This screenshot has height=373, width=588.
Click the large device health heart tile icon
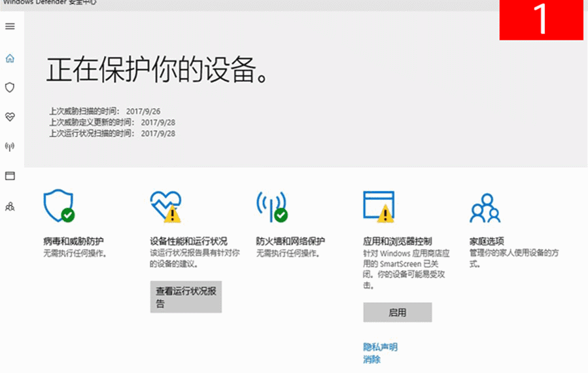pyautogui.click(x=165, y=206)
